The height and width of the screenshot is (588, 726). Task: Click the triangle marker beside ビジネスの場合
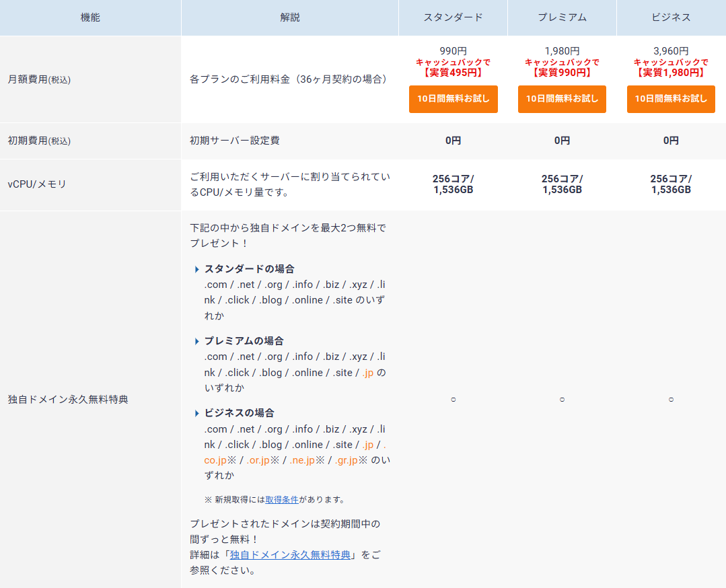(x=197, y=413)
